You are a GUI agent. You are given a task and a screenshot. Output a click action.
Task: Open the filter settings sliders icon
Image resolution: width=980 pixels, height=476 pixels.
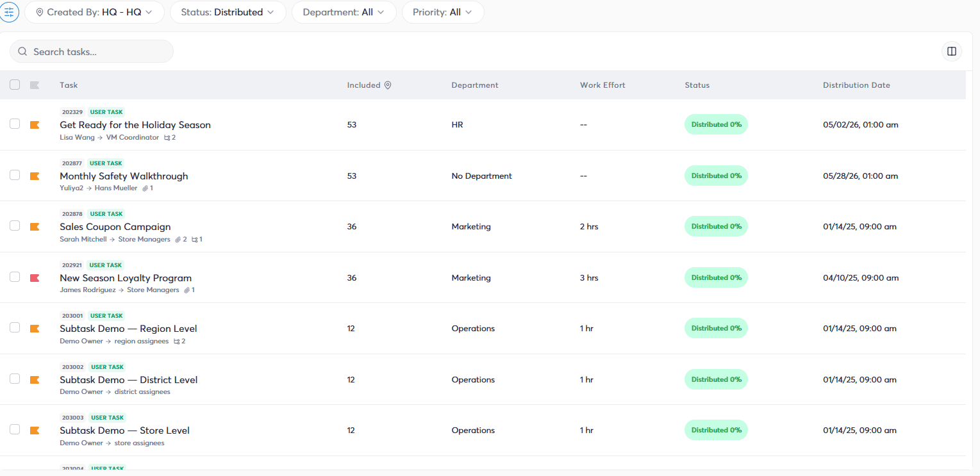(9, 12)
